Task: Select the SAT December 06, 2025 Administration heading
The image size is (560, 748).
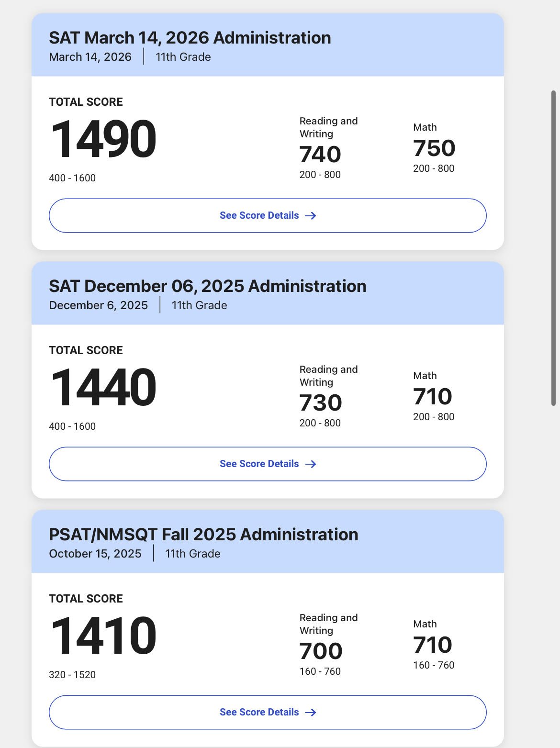Action: [x=208, y=286]
